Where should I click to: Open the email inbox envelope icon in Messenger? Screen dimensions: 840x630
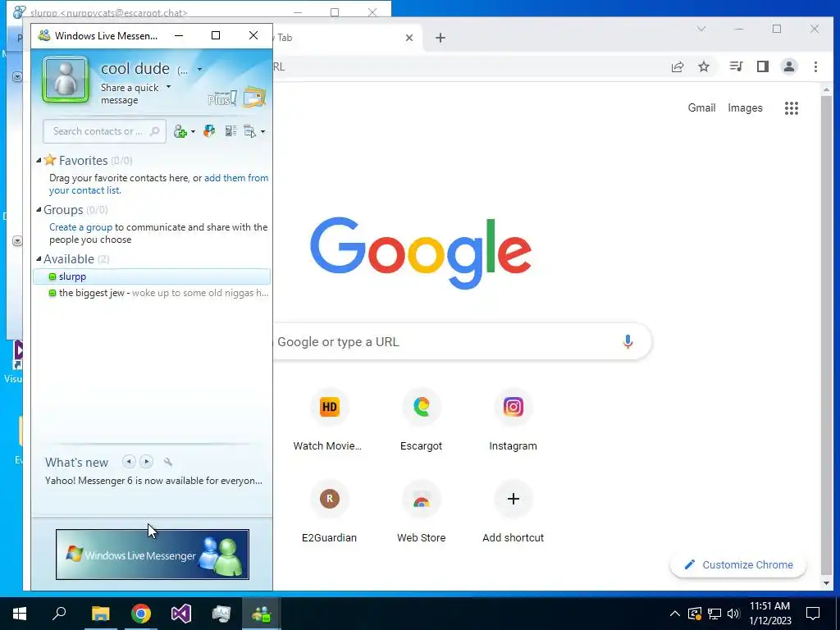point(254,97)
